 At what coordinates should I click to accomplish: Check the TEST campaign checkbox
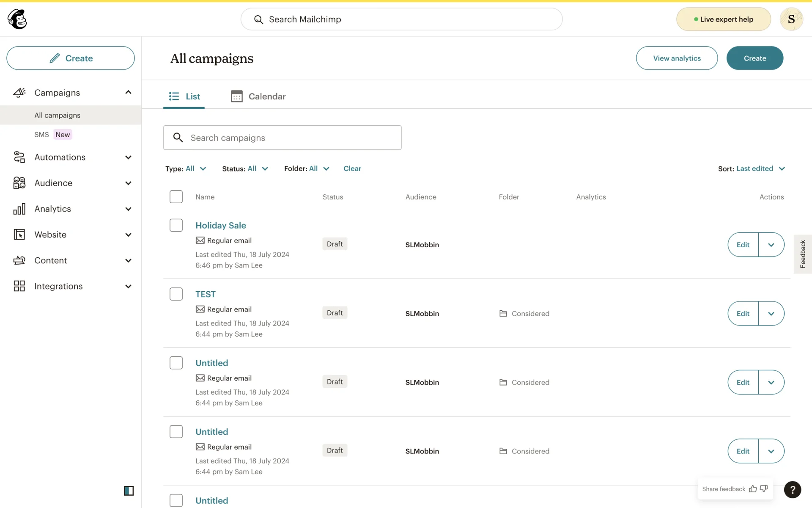[x=176, y=294]
